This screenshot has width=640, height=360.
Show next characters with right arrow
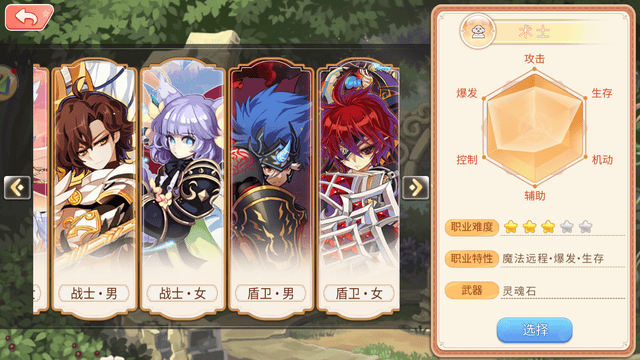click(x=416, y=188)
